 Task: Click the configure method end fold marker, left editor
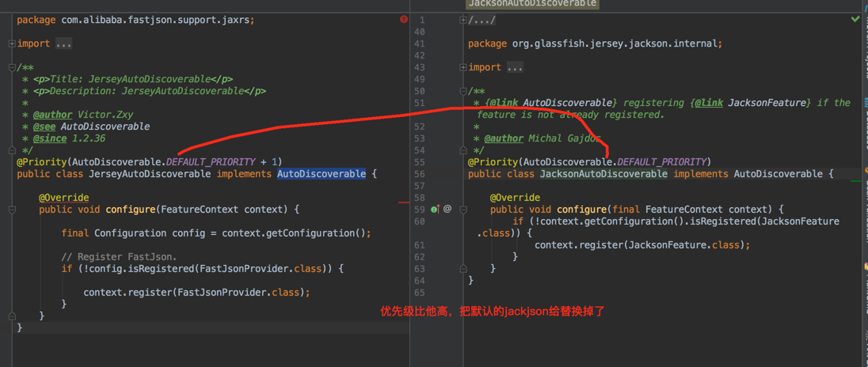12,316
